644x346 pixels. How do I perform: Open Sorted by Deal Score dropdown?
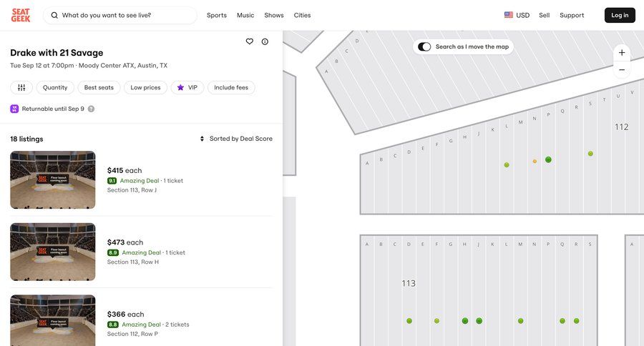click(x=236, y=139)
